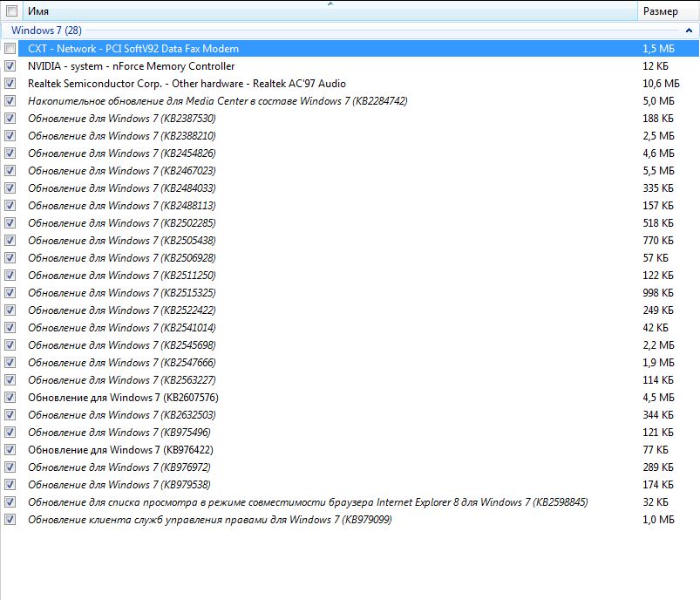Click the 10,6 МБ size value
This screenshot has height=600, width=700.
click(661, 84)
